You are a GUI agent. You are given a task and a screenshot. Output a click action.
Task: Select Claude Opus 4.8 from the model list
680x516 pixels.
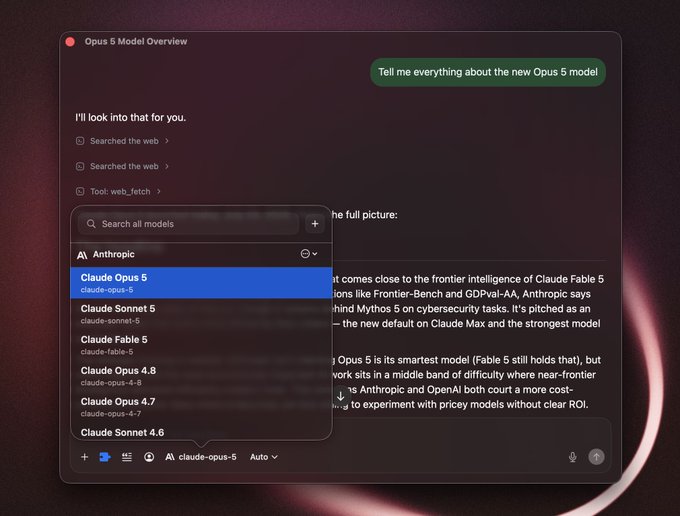coord(201,376)
